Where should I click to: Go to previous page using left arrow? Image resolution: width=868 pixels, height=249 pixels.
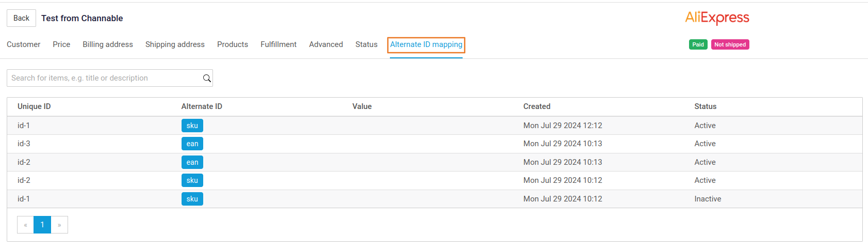pyautogui.click(x=25, y=225)
